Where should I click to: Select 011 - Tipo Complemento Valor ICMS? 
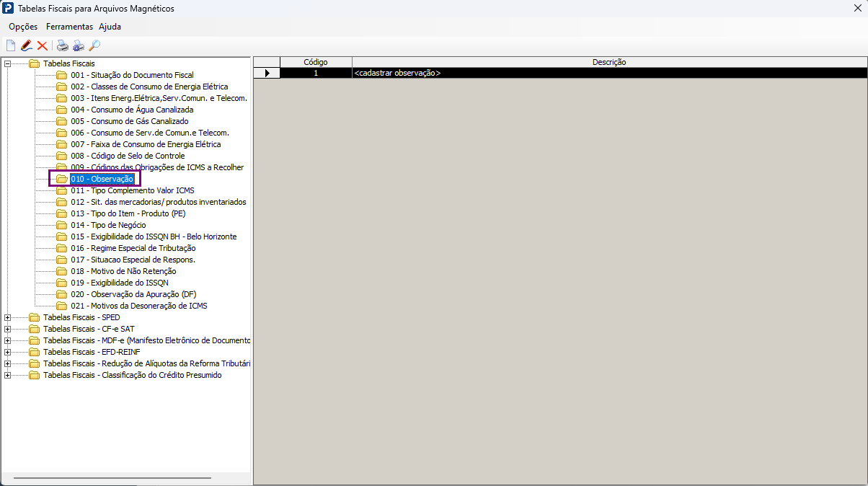(x=133, y=190)
